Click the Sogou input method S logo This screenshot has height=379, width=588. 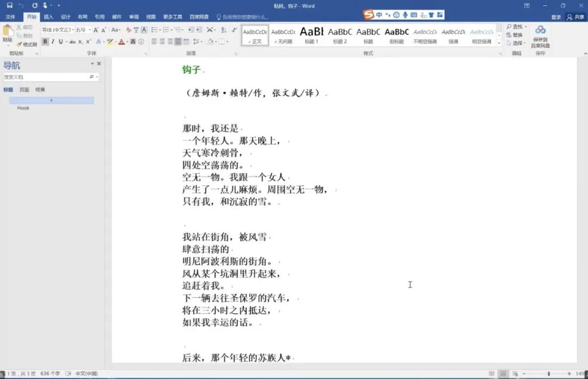coord(368,15)
